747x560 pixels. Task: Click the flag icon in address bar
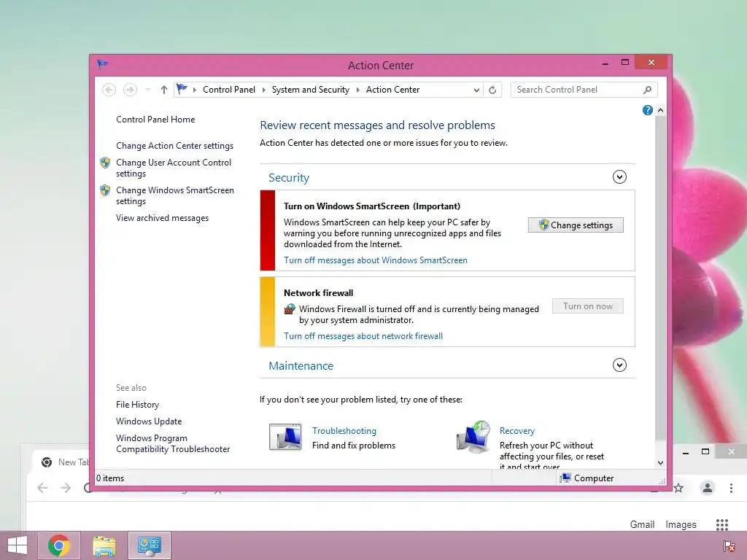[182, 89]
